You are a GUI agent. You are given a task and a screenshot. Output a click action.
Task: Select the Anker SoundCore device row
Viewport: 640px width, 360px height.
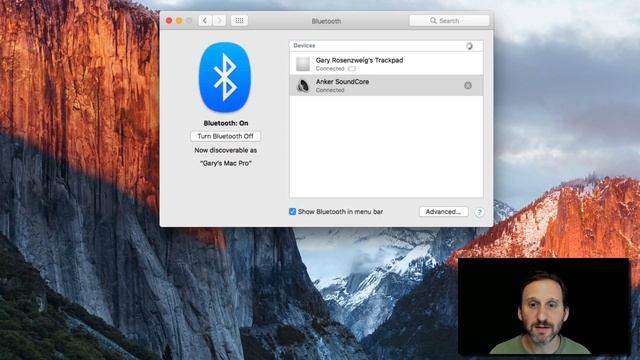tap(386, 85)
